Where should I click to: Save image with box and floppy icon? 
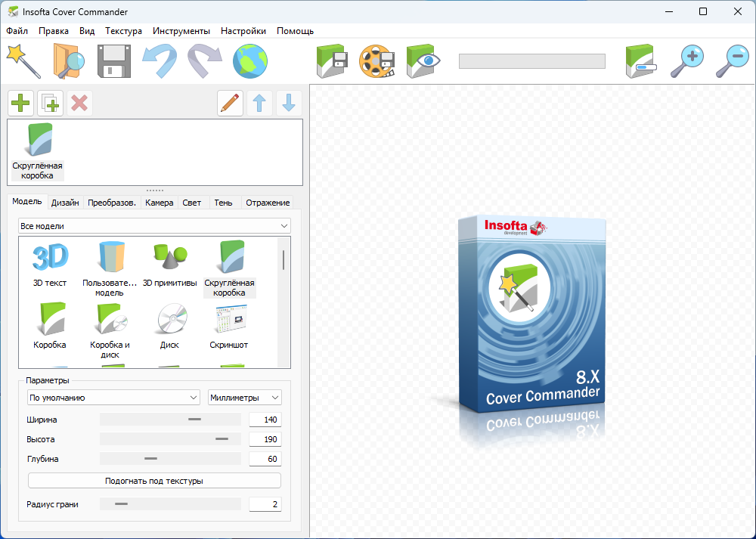tap(332, 60)
